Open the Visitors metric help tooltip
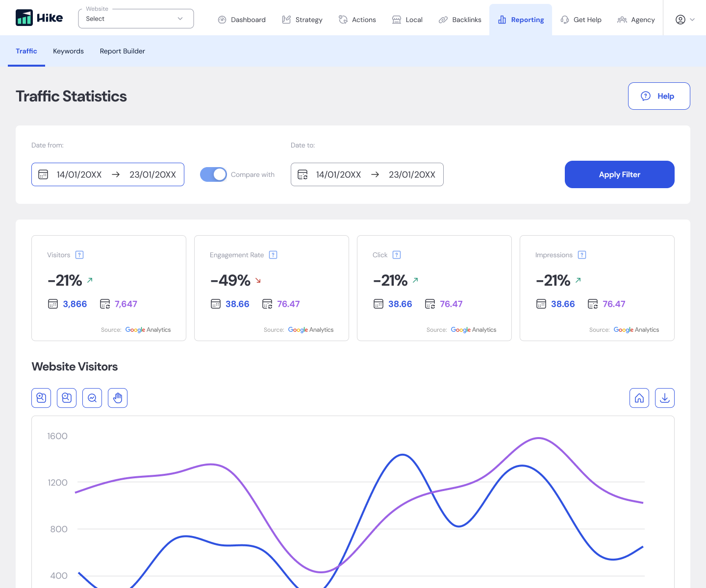The height and width of the screenshot is (588, 706). (80, 255)
